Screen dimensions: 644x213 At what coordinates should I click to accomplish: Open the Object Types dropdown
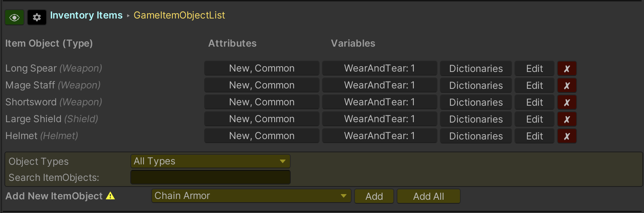(210, 161)
